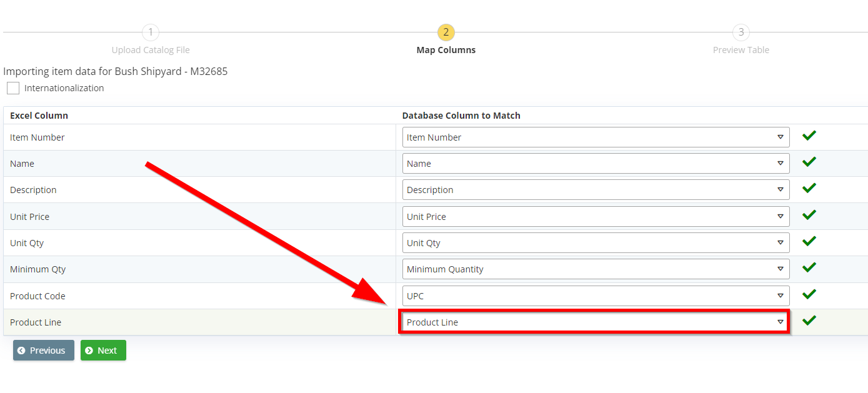This screenshot has height=393, width=868.
Task: Click the green checkmark beside Item Number
Action: [x=809, y=136]
